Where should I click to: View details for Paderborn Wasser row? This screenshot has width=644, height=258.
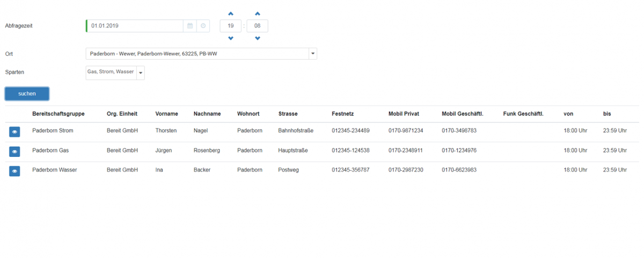click(14, 171)
